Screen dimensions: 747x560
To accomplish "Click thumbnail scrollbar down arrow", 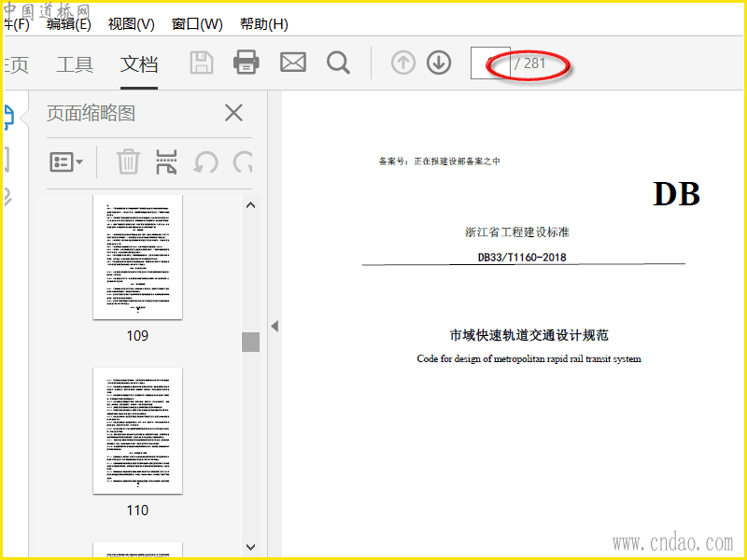I will (x=250, y=547).
